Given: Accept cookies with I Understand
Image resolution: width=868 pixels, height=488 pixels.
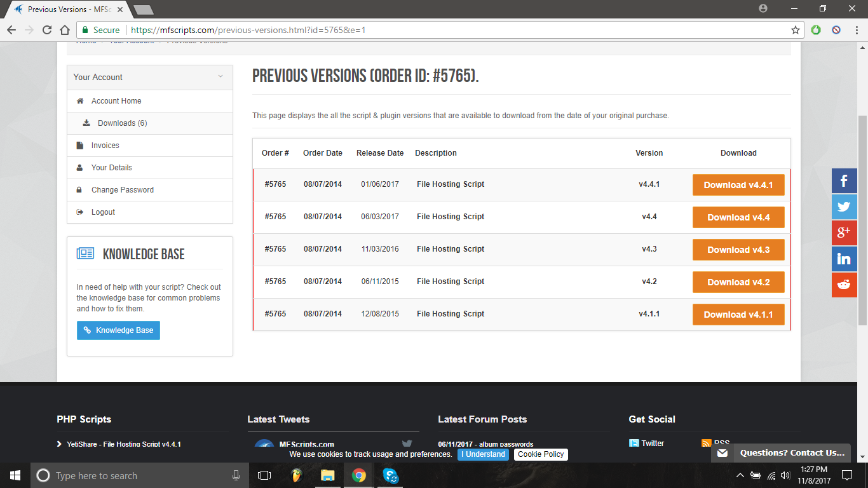Looking at the screenshot, I should coord(483,454).
